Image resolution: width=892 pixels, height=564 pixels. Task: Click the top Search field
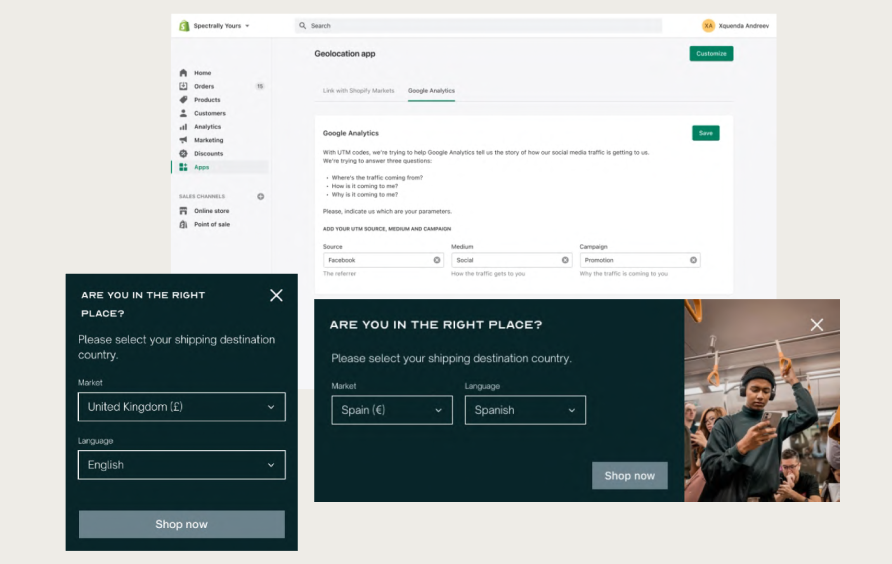tap(478, 26)
